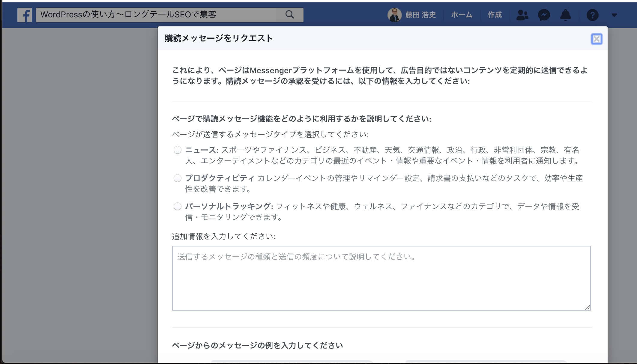Close the 購読メッセージをリクエスト dialog

(597, 39)
